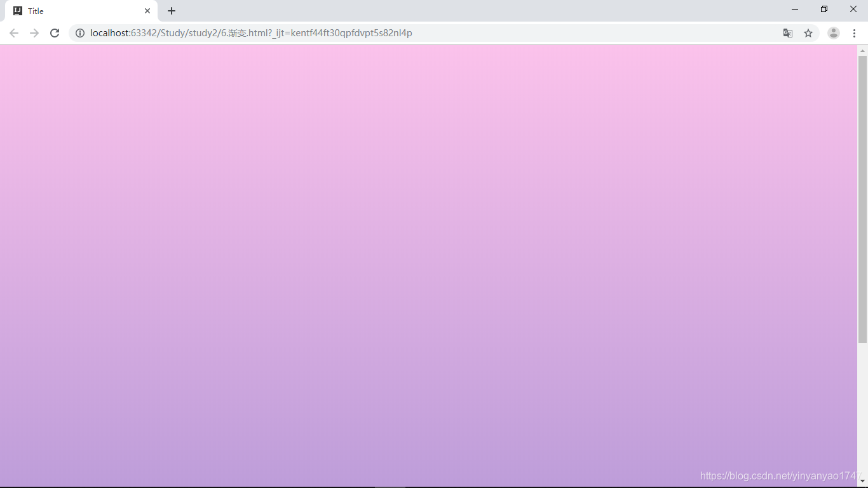
Task: Select the Title browser tab
Action: click(81, 11)
